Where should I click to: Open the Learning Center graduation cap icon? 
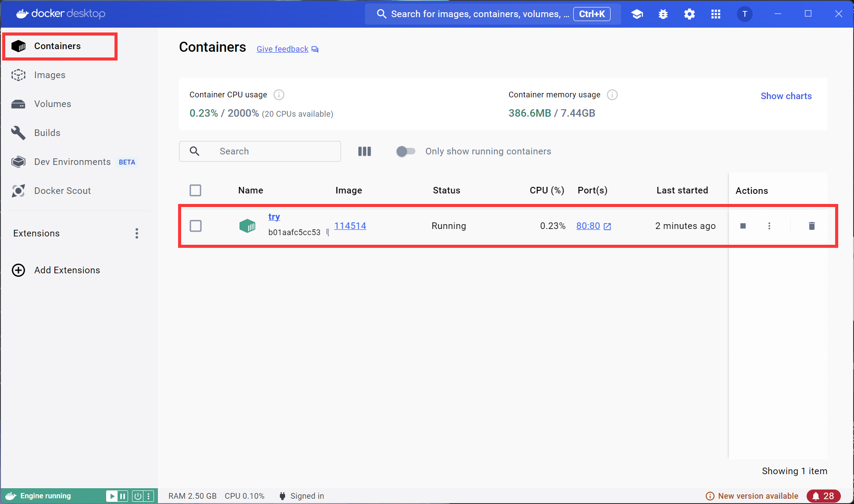point(637,14)
